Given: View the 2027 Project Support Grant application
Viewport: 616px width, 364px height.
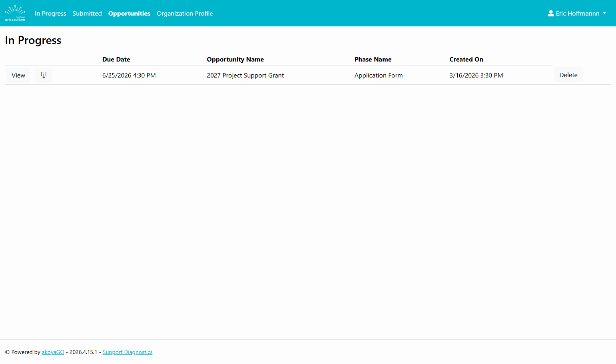Looking at the screenshot, I should [x=18, y=75].
